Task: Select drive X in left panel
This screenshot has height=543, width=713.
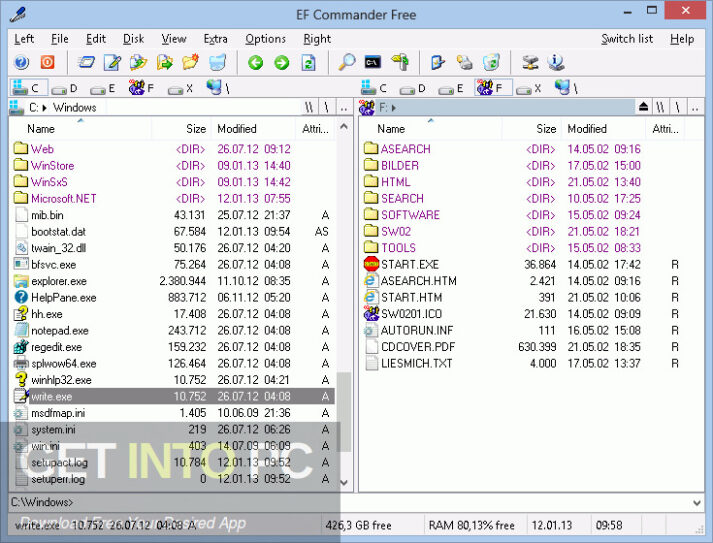Action: (181, 89)
